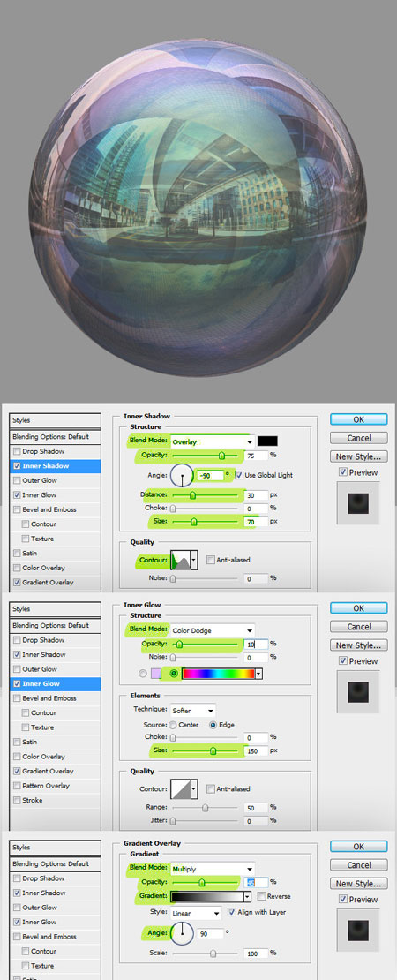Enable Anti-aliased in the Inner Glow dialog
Image resolution: width=397 pixels, height=980 pixels.
(210, 788)
